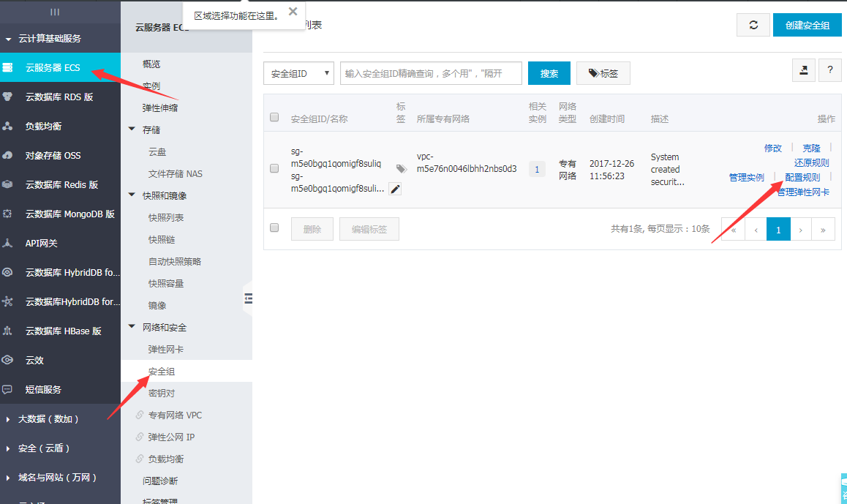Click the collapse sidebar handle icon

coord(248,298)
